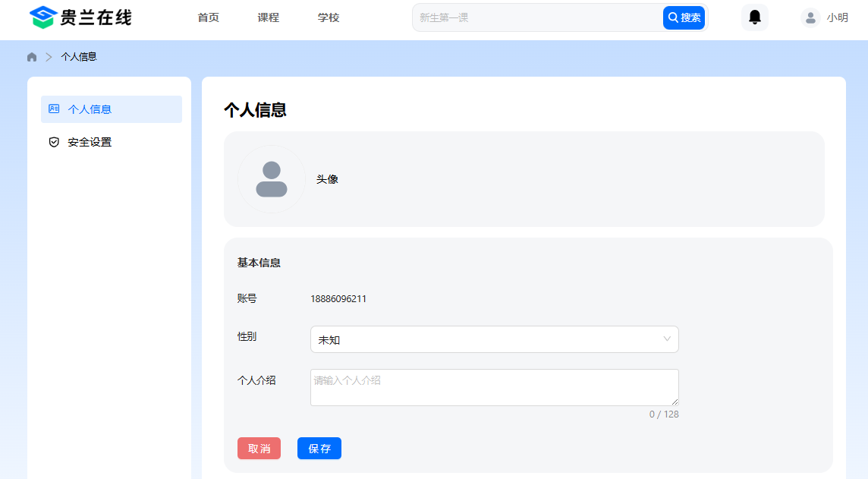Click into the 个人介绍 text area
The image size is (868, 479).
pos(493,387)
